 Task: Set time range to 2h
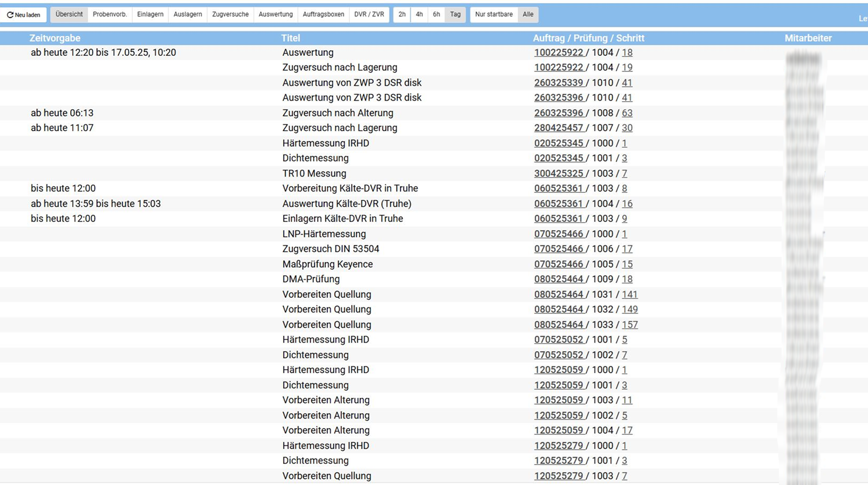point(402,15)
